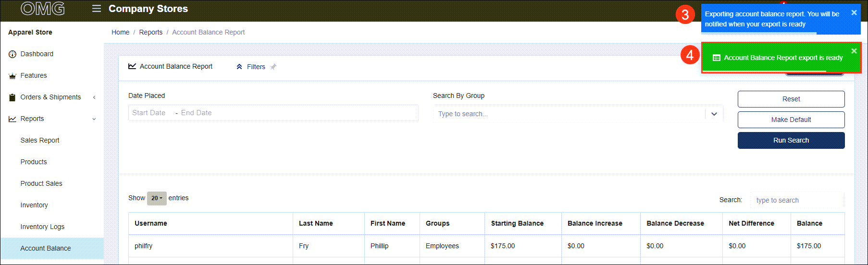Toggle the hamburger menu icon
Viewport: 868px width, 265px height.
pos(97,9)
